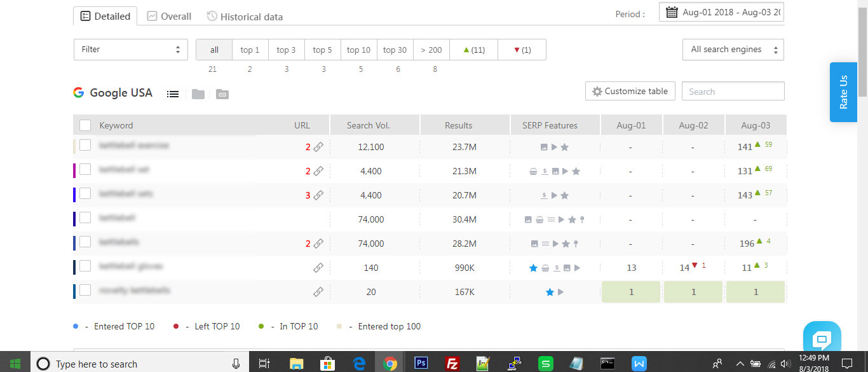Tick the select-all checkbox in Keyword header
Screen dimensions: 868x372
[85, 125]
